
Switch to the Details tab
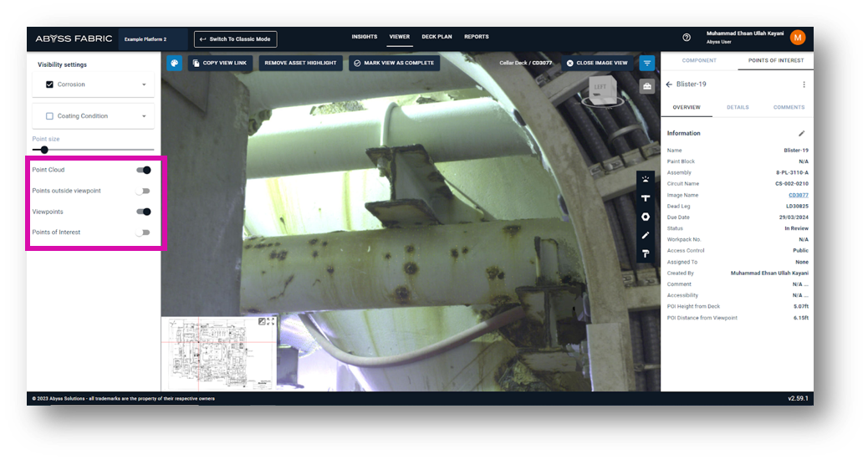[738, 107]
